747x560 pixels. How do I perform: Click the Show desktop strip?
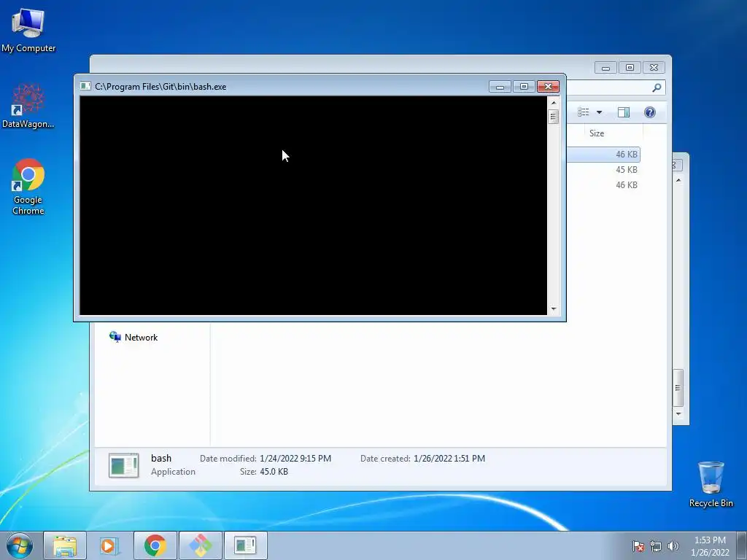742,545
